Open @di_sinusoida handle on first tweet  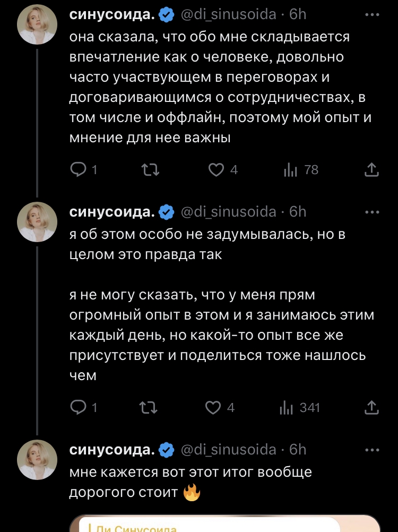[229, 15]
